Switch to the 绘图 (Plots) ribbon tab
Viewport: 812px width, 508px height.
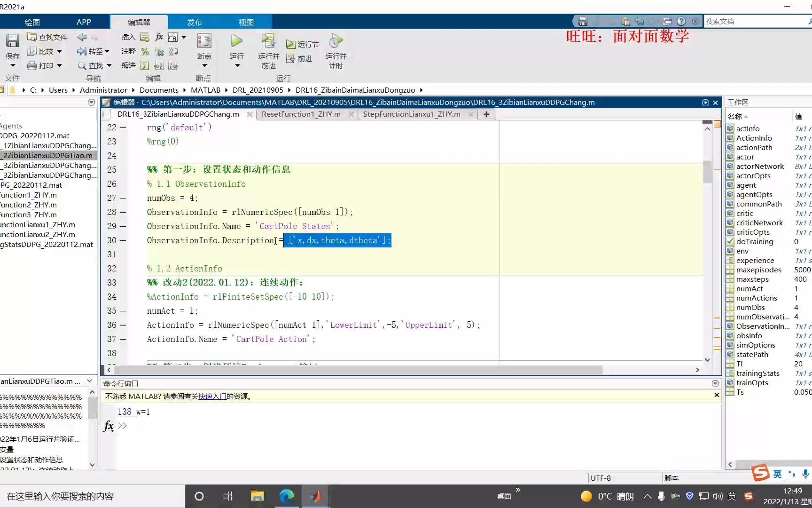32,22
